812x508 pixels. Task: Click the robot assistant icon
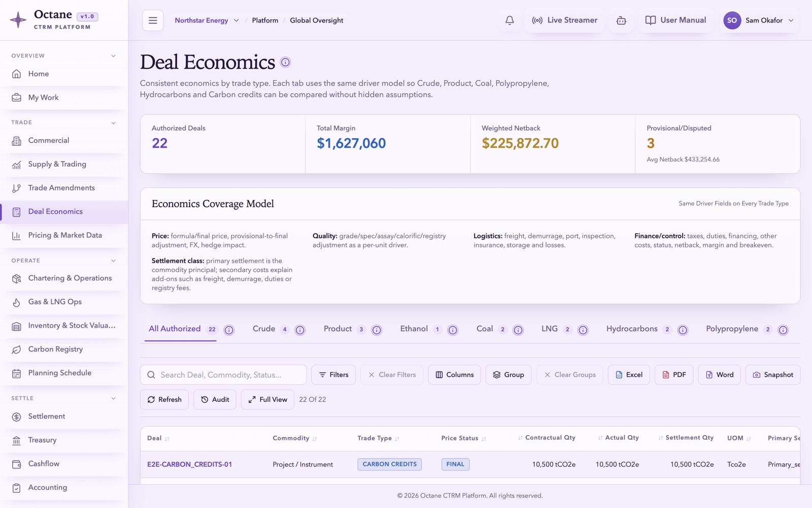click(621, 20)
